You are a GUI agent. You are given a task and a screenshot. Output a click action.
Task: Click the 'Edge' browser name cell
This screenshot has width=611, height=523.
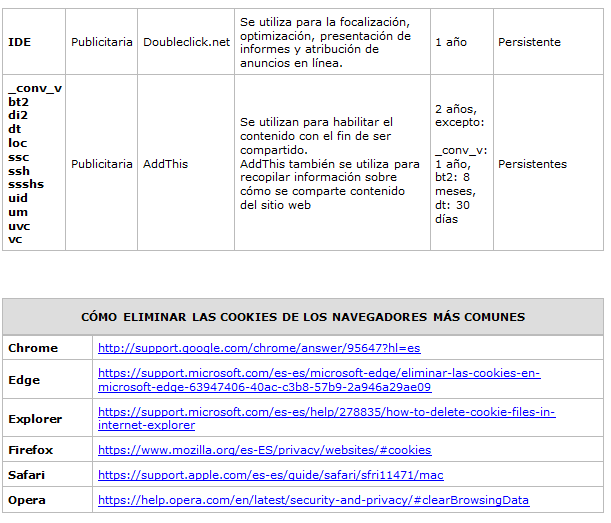point(24,380)
